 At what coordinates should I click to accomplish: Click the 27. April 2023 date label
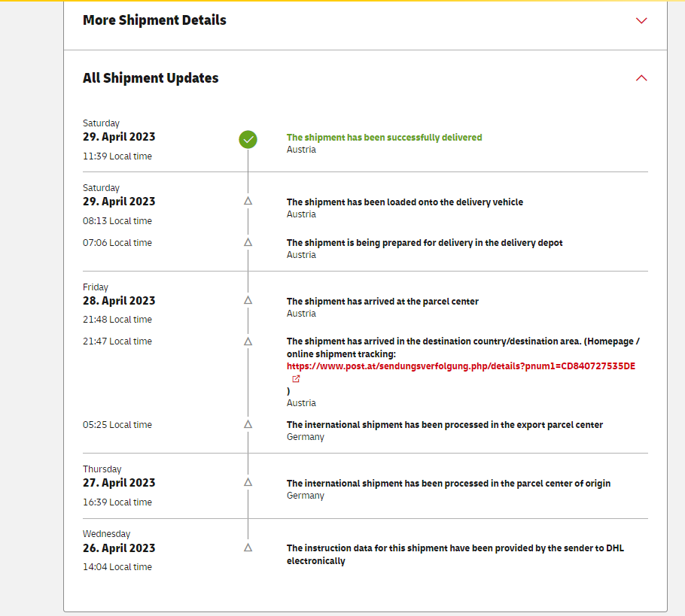click(x=119, y=483)
